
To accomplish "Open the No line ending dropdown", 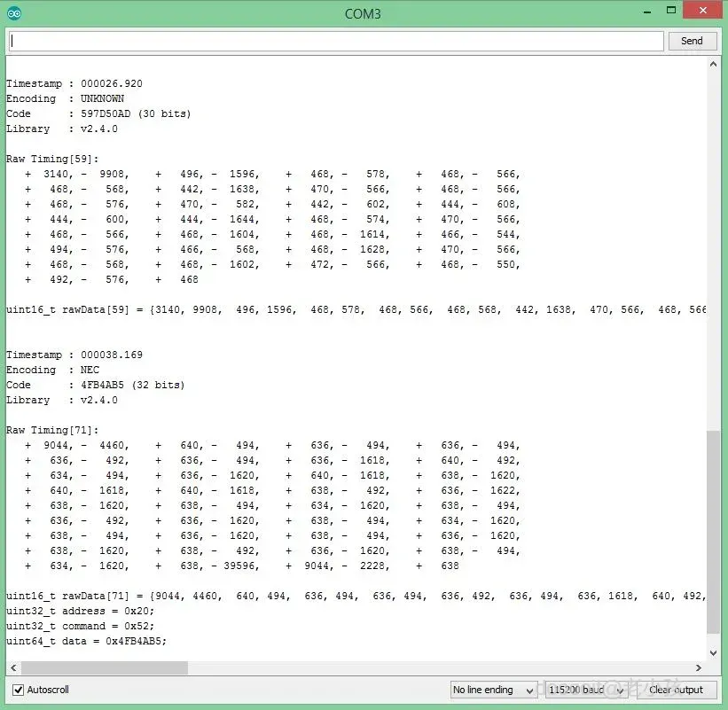I will coord(493,690).
